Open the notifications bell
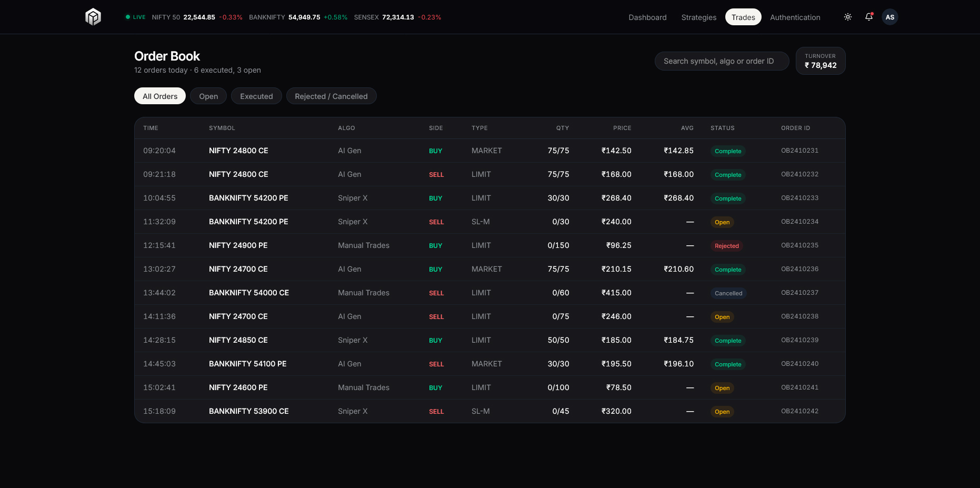 (869, 17)
